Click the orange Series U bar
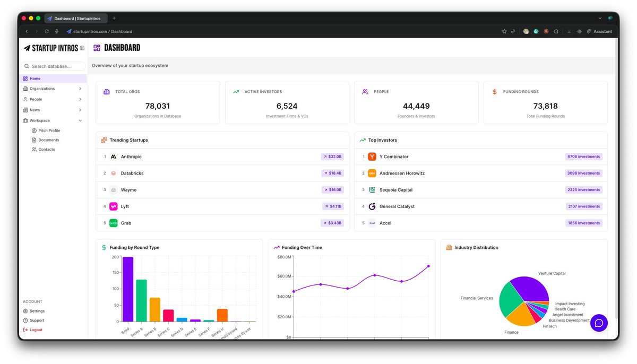637x364 pixels. [x=222, y=315]
